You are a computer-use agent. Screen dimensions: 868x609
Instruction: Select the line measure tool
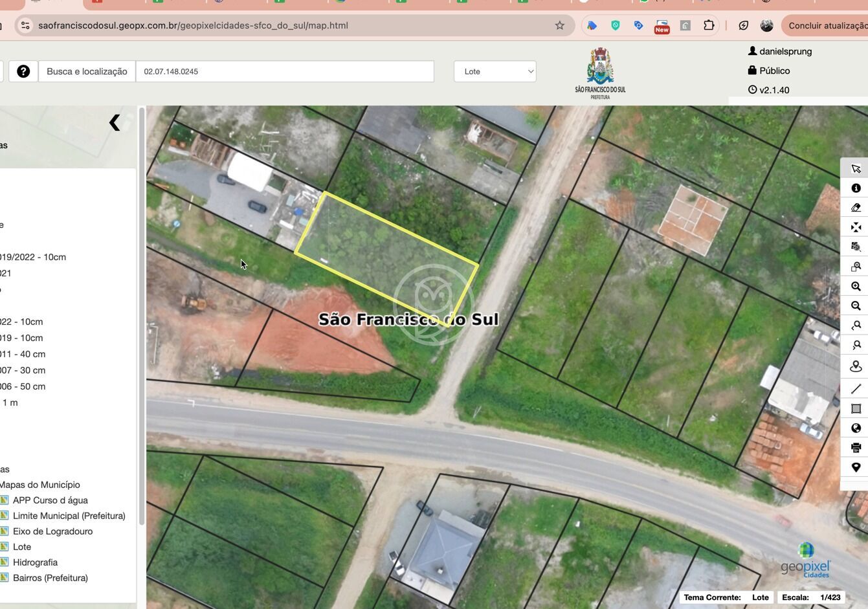(x=856, y=389)
